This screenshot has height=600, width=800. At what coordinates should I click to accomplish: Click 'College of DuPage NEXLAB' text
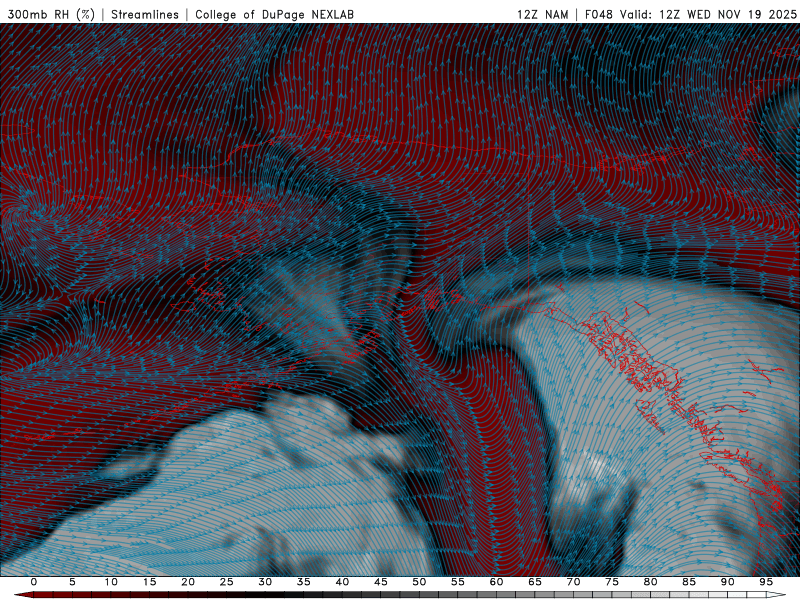(x=274, y=15)
